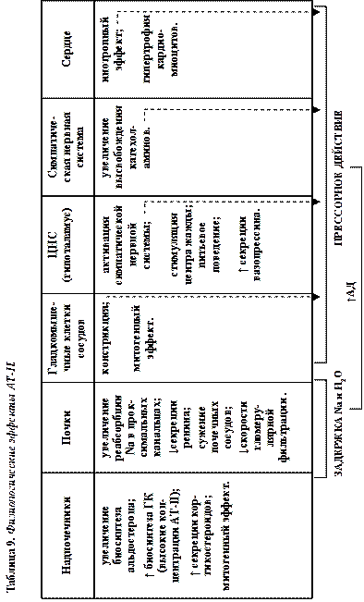Click the '↑АД' label
This screenshot has height=602, width=364.
click(353, 292)
